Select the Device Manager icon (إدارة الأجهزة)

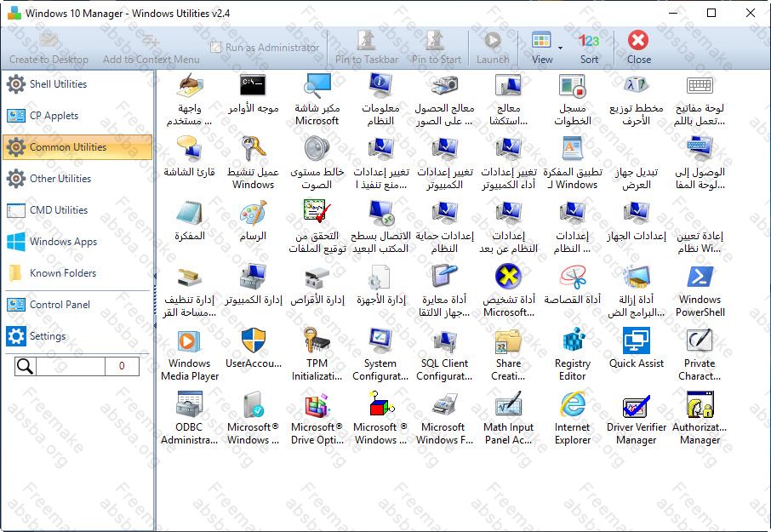380,277
